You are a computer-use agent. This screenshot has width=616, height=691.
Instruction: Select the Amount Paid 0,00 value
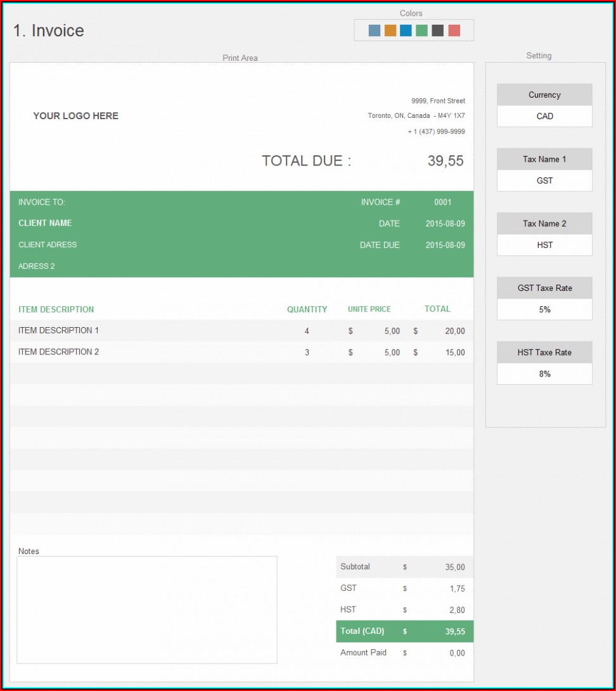click(x=456, y=653)
